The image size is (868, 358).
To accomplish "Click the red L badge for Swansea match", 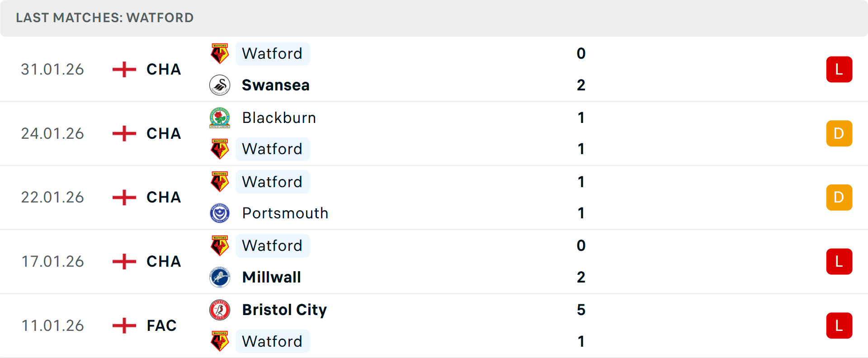I will (839, 69).
